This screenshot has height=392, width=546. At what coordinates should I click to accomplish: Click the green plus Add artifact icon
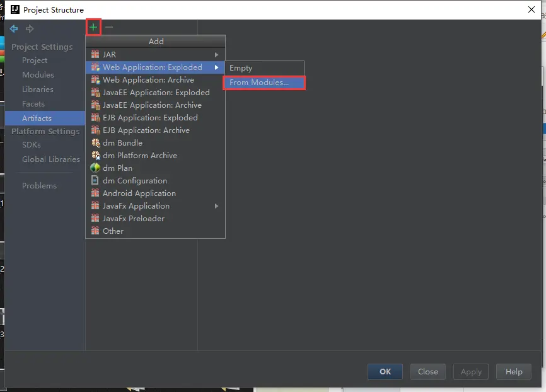(x=93, y=27)
